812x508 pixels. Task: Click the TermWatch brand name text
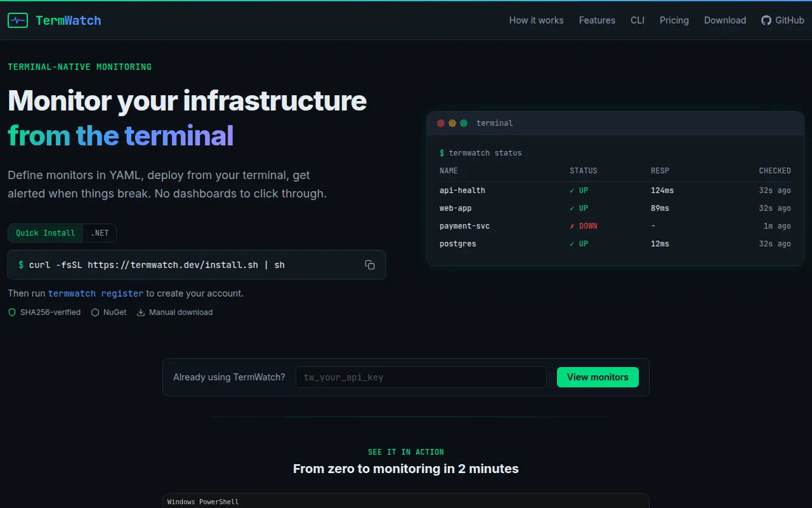69,20
